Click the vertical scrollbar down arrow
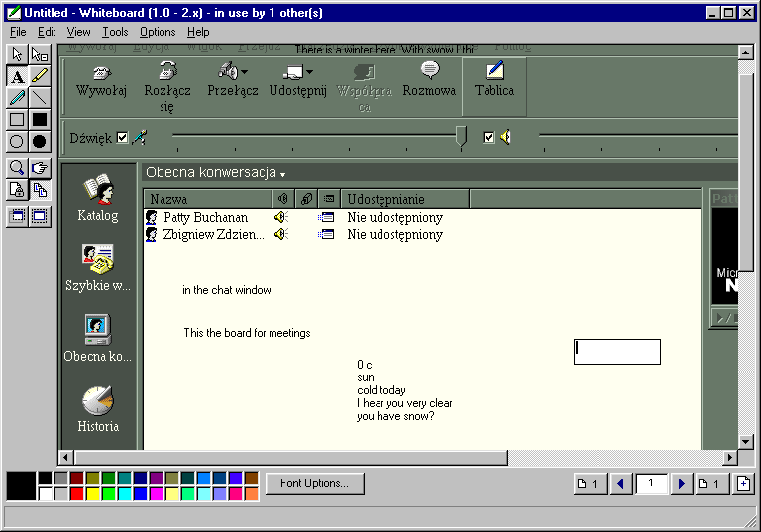 click(x=745, y=441)
